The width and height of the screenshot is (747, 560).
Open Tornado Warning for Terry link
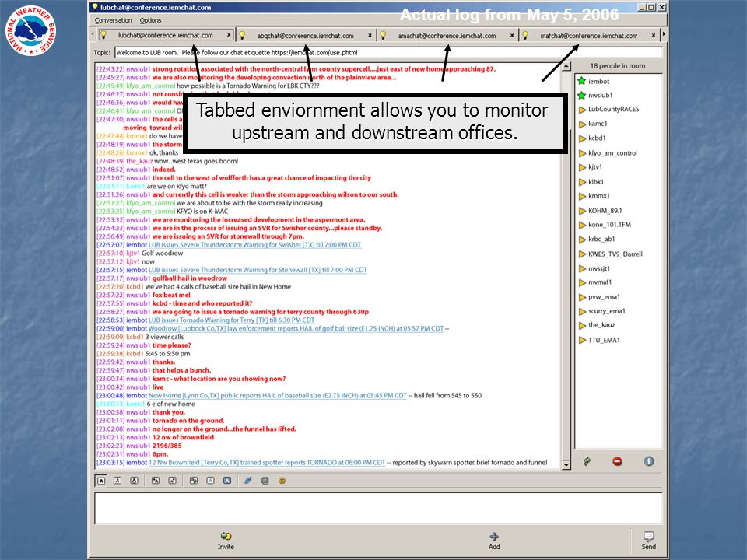(232, 320)
